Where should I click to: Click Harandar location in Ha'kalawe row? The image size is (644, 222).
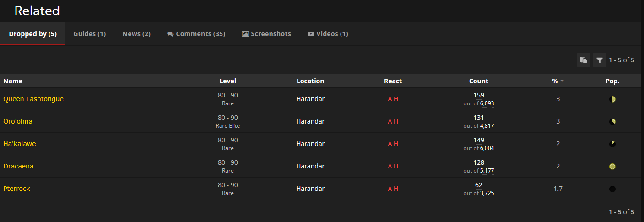(310, 144)
